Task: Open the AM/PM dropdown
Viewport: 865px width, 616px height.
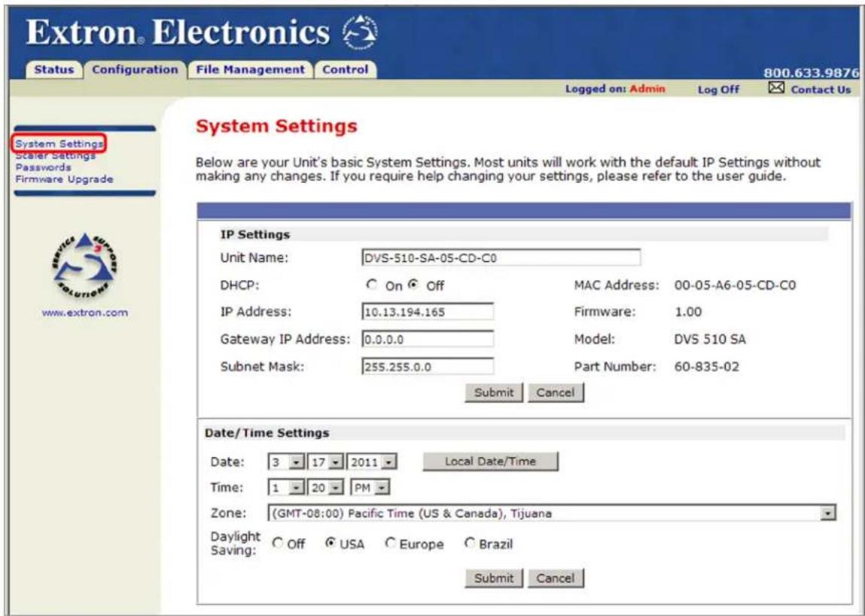Action: point(370,487)
